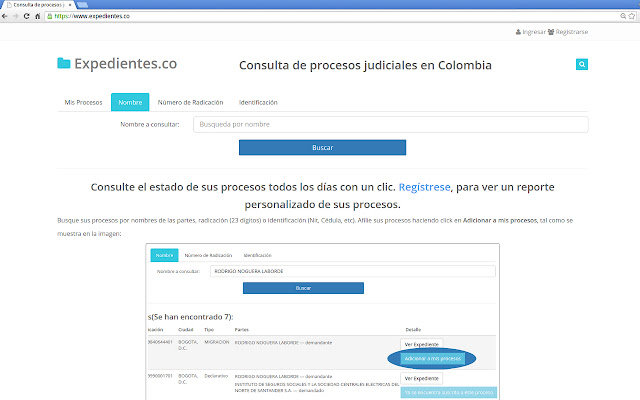Click the browser back arrow
640x400 pixels.
[5, 16]
